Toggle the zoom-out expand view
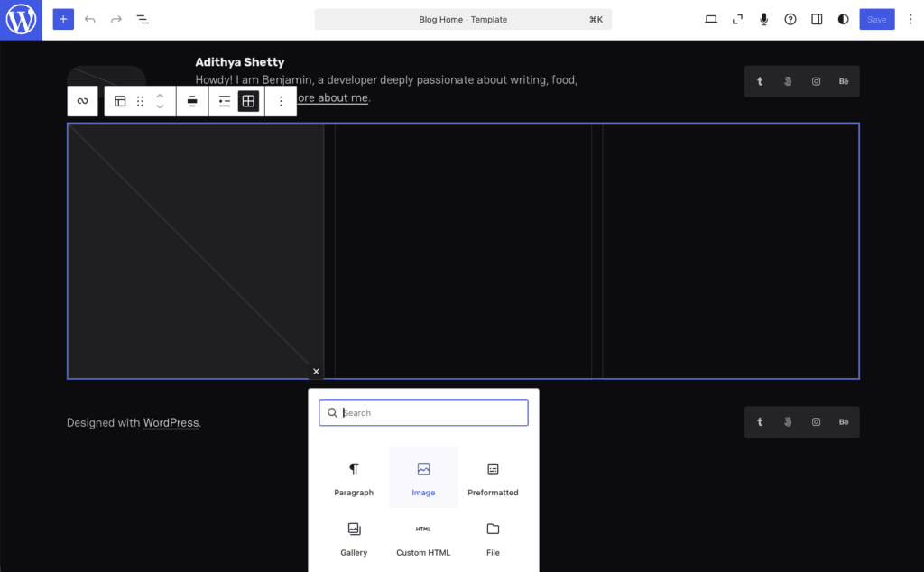This screenshot has height=572, width=924. (737, 20)
